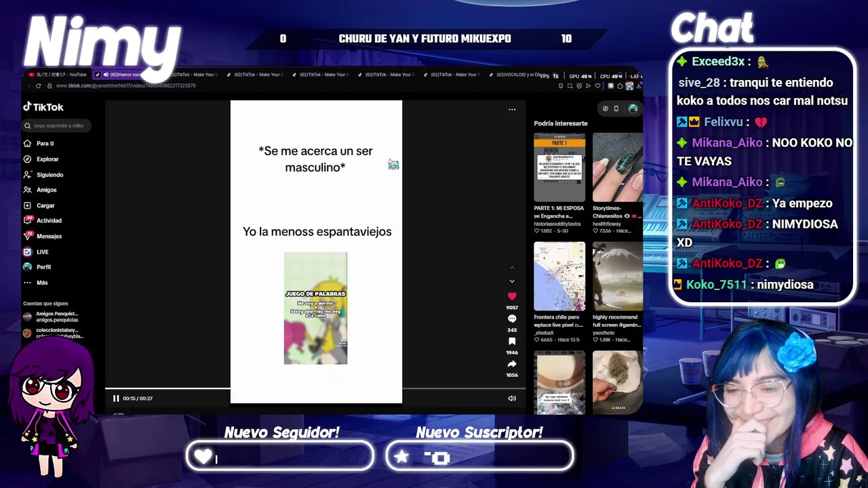The width and height of the screenshot is (868, 488).
Task: Share the video with arrow icon
Action: (512, 364)
